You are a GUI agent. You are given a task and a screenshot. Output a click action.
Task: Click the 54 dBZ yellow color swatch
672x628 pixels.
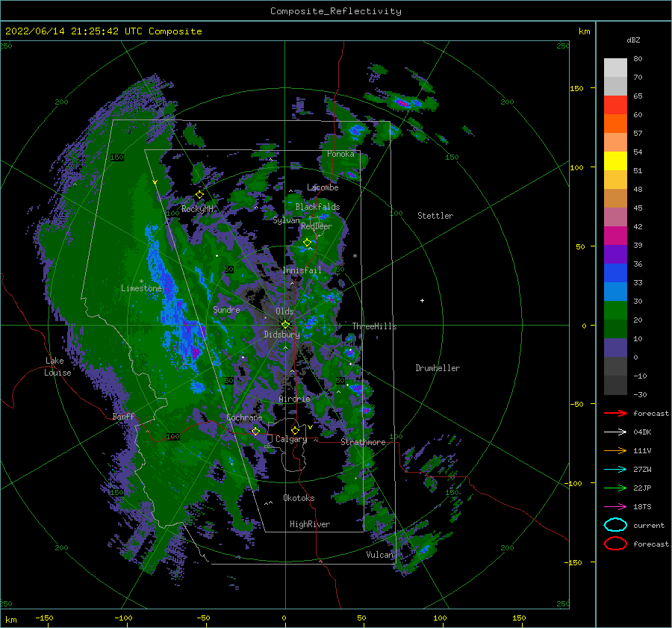point(615,161)
